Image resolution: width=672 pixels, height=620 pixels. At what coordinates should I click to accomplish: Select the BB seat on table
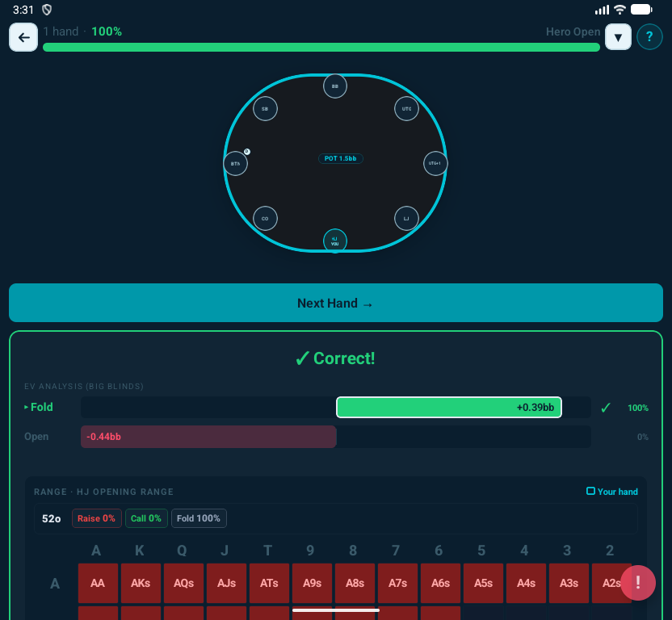[x=335, y=86]
